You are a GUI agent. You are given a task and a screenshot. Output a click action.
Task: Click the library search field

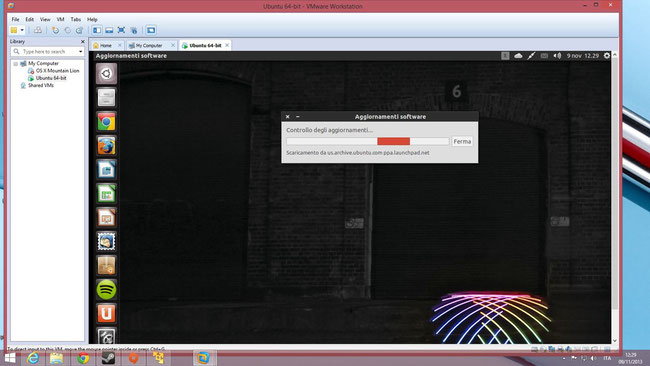[47, 51]
